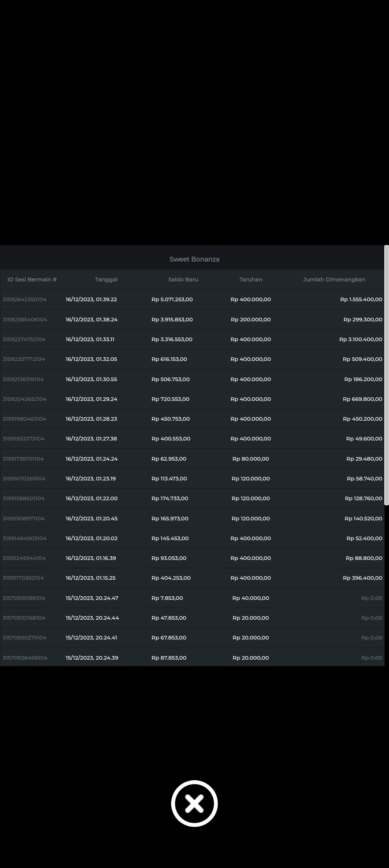Click the row dated 15/12/2023, 20.24.39
The width and height of the screenshot is (389, 868).
pyautogui.click(x=92, y=658)
